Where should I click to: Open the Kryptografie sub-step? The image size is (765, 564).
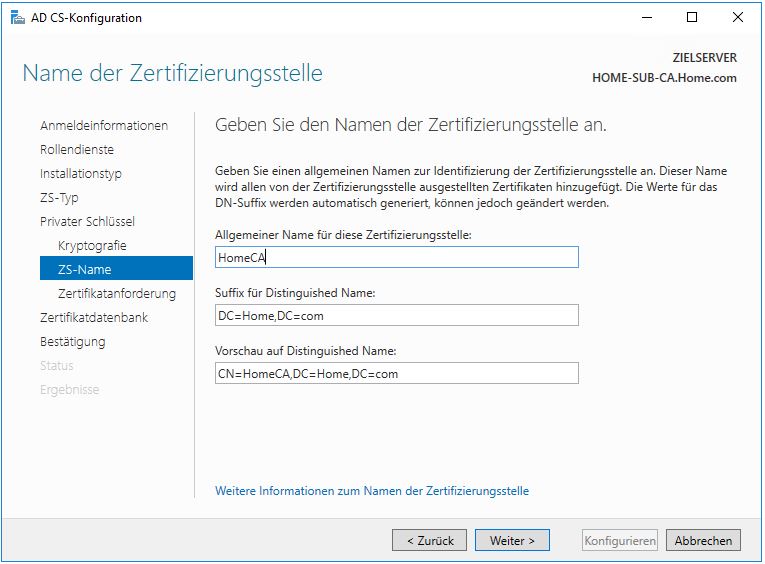[92, 246]
